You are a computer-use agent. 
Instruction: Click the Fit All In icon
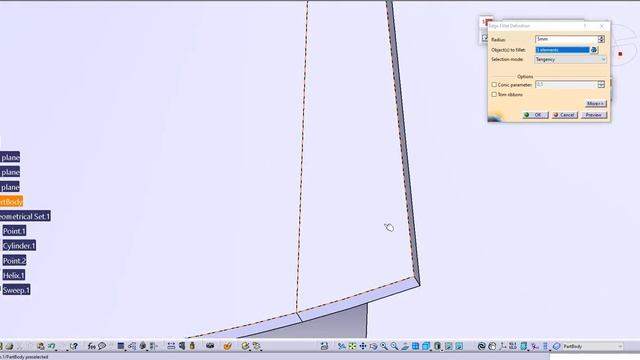tap(352, 346)
